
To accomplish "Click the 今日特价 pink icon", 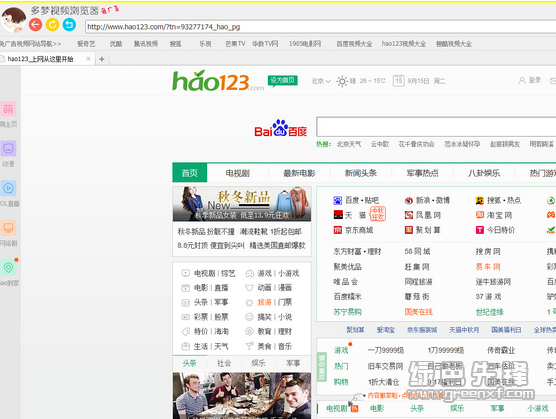I will [480, 230].
